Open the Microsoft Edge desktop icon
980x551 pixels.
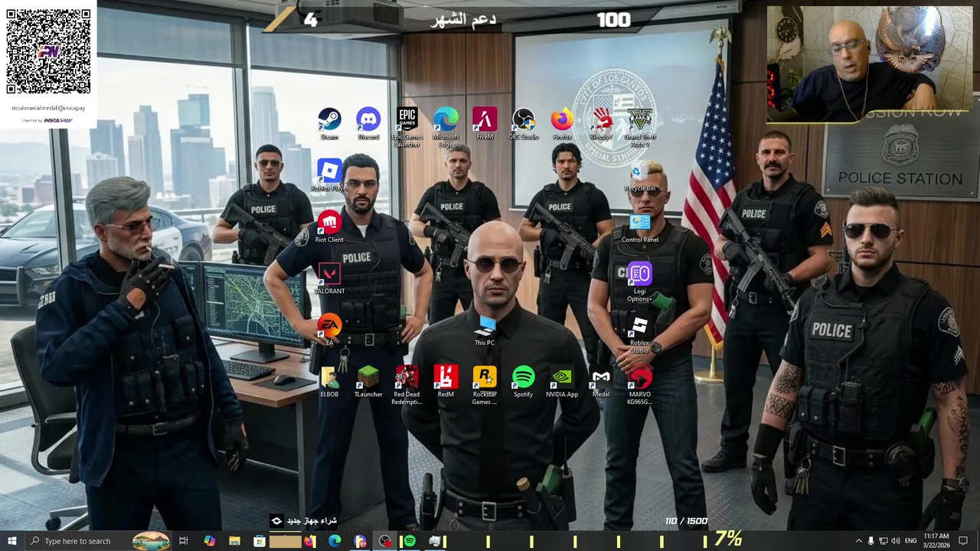(446, 127)
